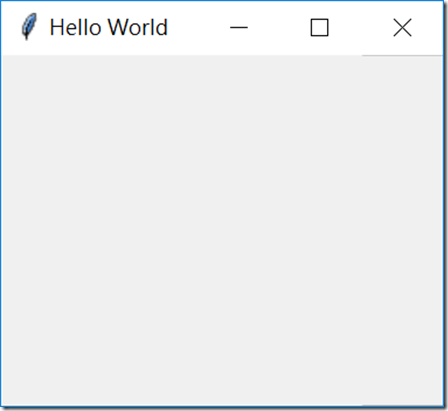Click the word World in the title
The width and height of the screenshot is (448, 411).
tap(138, 27)
